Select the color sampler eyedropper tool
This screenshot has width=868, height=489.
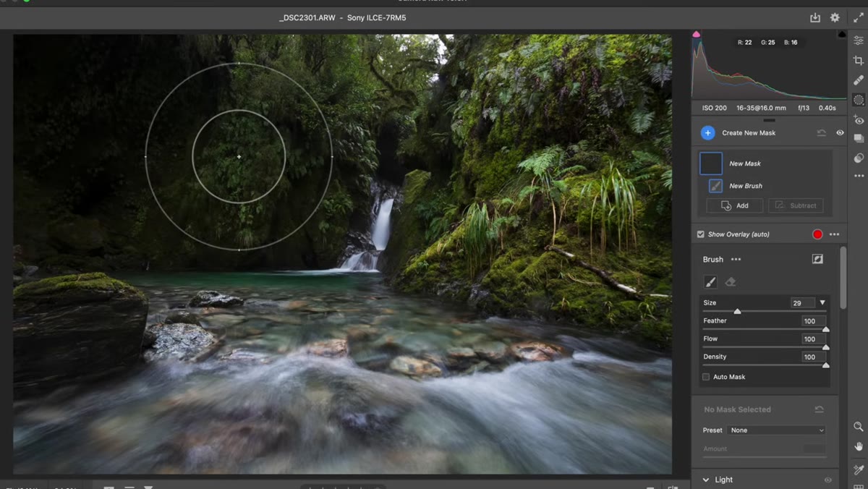[859, 469]
